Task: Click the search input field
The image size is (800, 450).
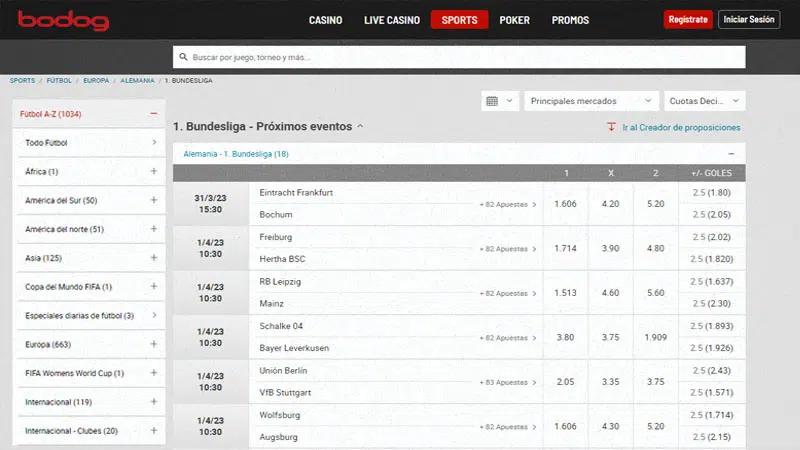Action: coord(460,58)
